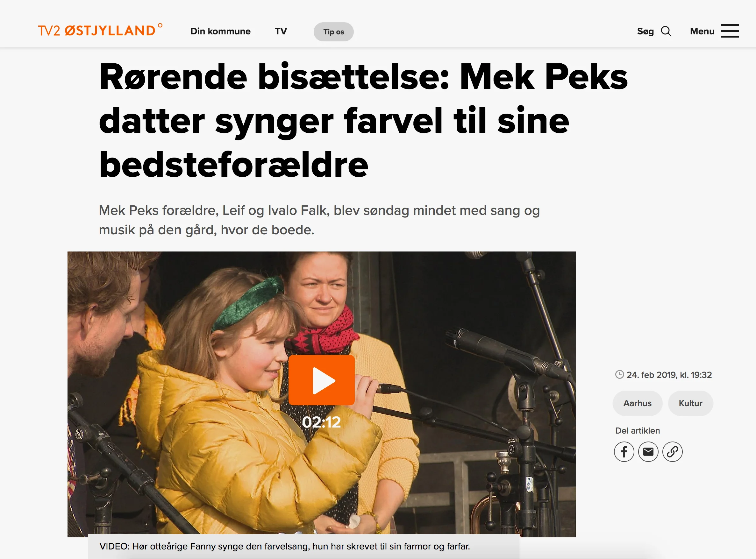Click the TV2 Østjylland logo
756x559 pixels.
[x=100, y=30]
